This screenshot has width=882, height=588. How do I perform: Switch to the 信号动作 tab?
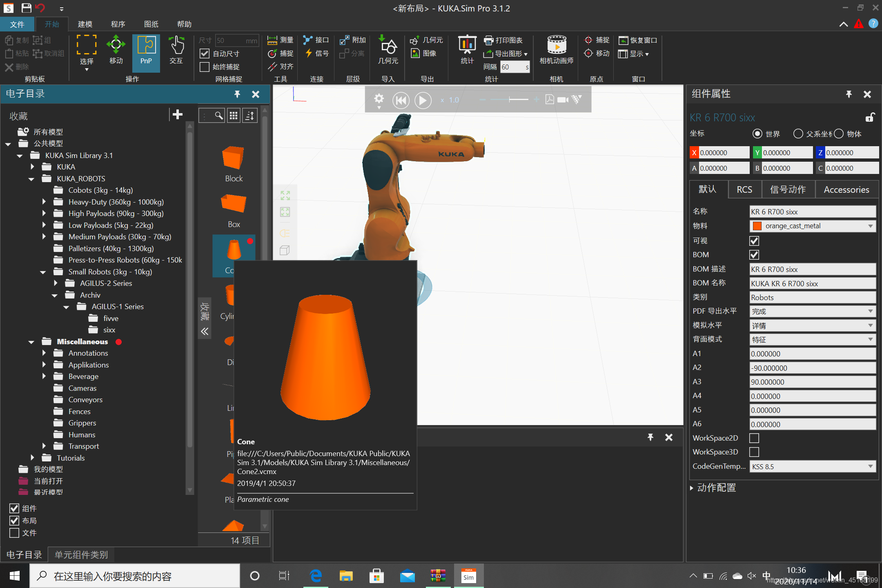coord(788,189)
